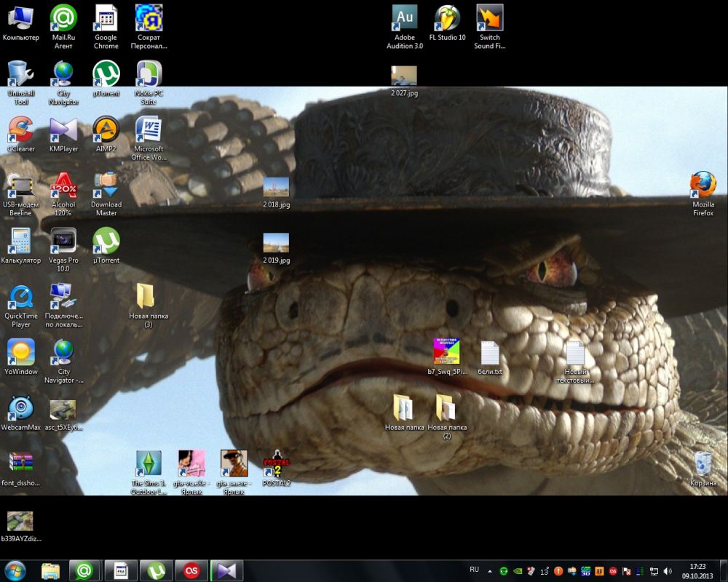Image resolution: width=728 pixels, height=582 pixels.
Task: Open the Новая папка (3) folder
Action: [x=149, y=306]
